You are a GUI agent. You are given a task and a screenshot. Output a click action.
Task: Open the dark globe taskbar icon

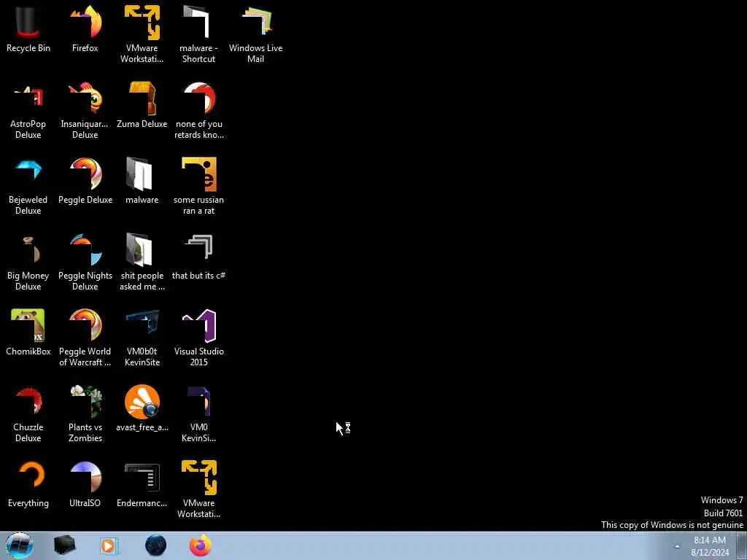(x=156, y=545)
